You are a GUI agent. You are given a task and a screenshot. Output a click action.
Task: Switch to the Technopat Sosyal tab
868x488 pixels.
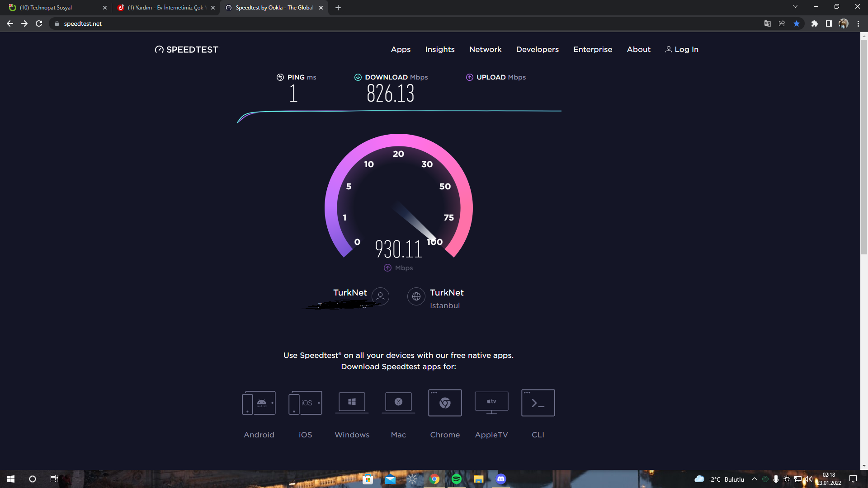coord(57,8)
